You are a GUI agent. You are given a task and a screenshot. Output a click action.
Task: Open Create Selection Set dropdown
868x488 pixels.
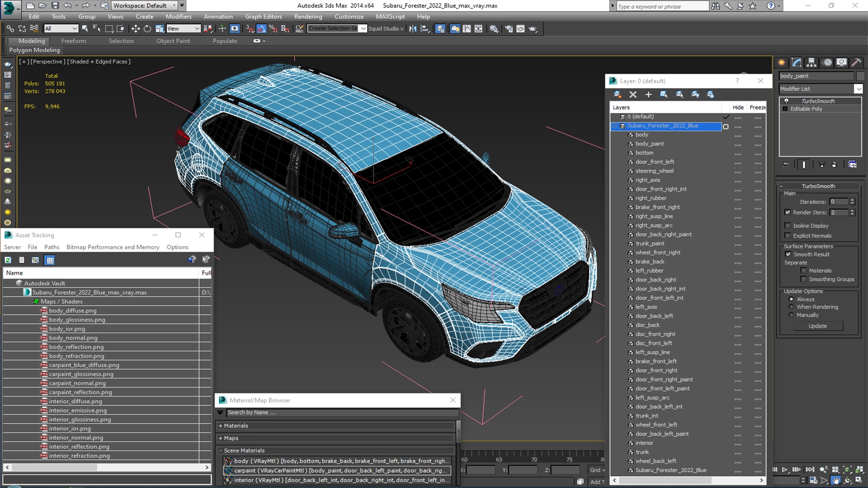(x=363, y=28)
